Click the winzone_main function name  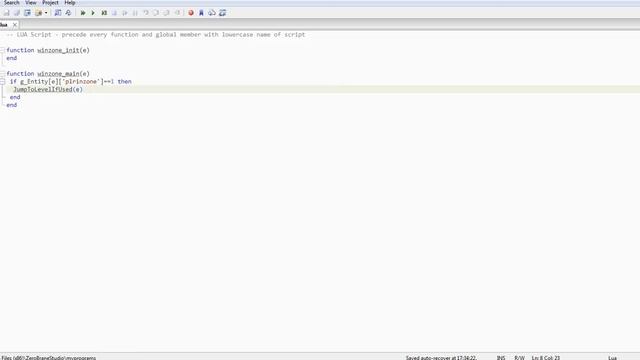click(58, 74)
